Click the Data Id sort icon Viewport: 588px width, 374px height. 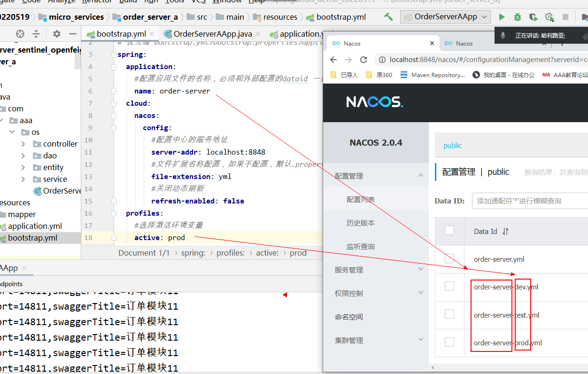[x=505, y=231]
